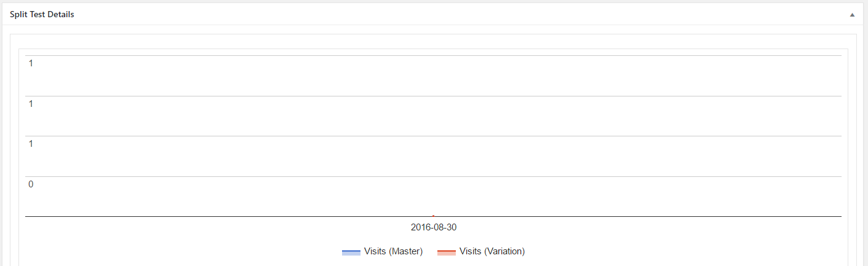Click the red Visits (Variation) legend swatch
This screenshot has width=868, height=266.
447,252
